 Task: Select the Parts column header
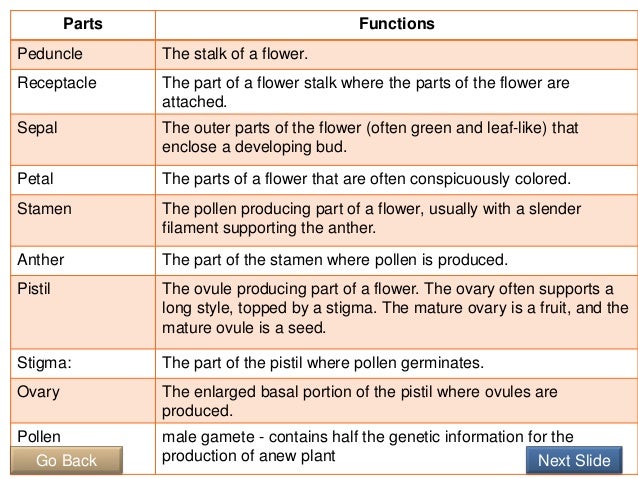point(83,24)
